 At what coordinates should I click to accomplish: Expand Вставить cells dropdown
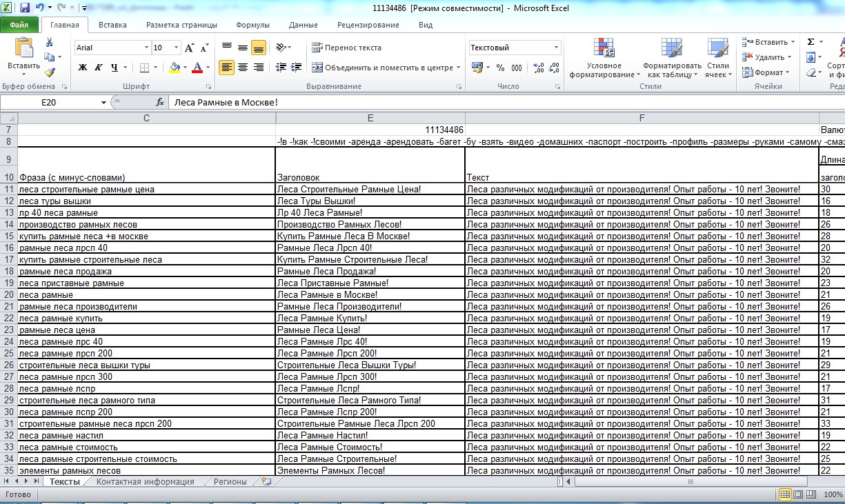click(793, 42)
